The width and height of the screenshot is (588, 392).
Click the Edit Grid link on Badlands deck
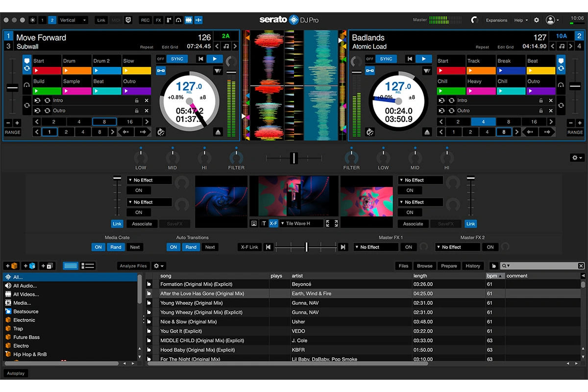pyautogui.click(x=506, y=47)
